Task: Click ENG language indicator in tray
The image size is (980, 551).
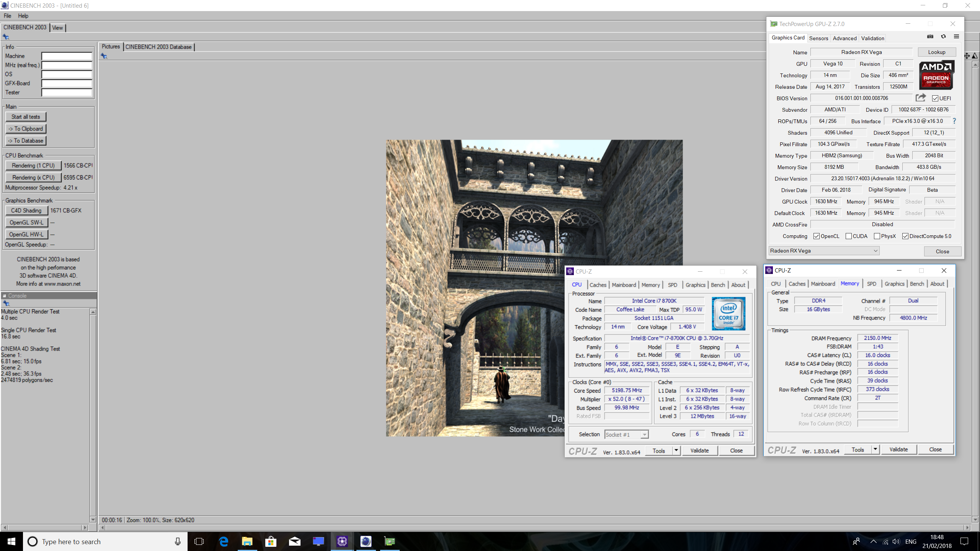Action: point(911,541)
